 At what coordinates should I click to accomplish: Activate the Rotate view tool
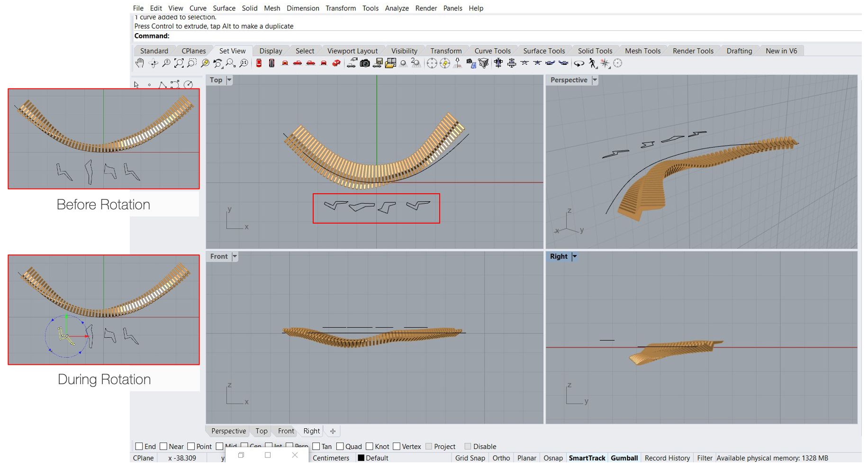(153, 63)
